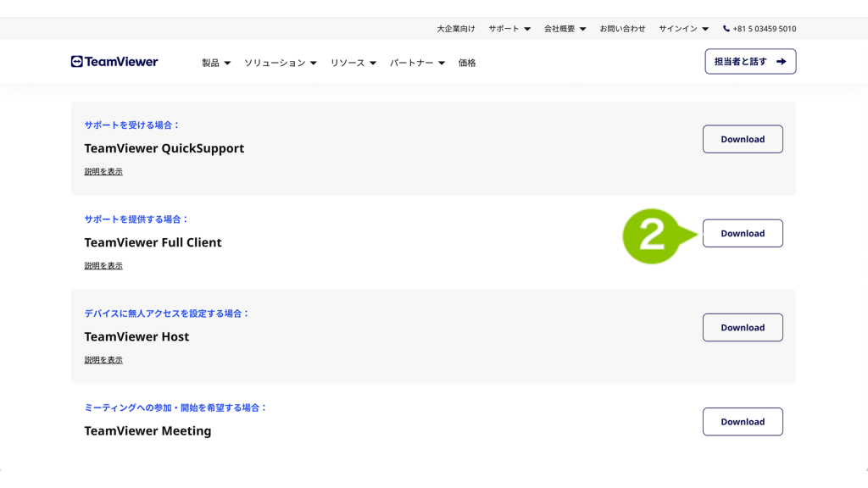Show description for TeamViewer Full Client
868x488 pixels.
point(103,265)
